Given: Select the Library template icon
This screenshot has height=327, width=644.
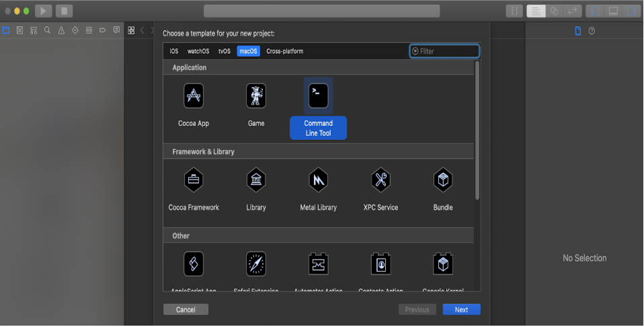Looking at the screenshot, I should (x=256, y=180).
